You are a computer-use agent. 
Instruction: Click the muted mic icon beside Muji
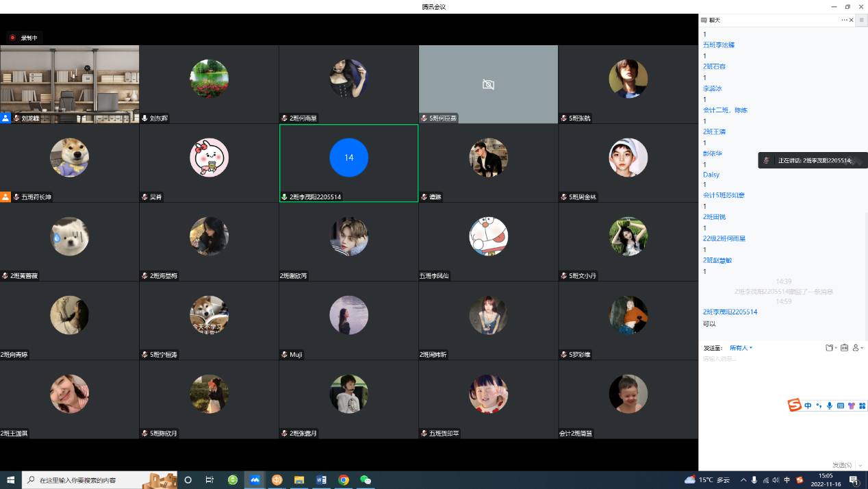click(x=285, y=355)
